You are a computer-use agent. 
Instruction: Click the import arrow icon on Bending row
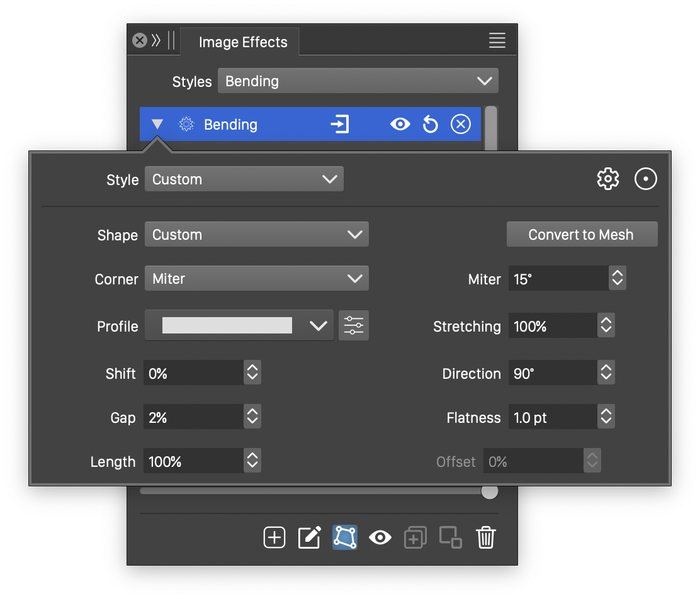[x=340, y=125]
